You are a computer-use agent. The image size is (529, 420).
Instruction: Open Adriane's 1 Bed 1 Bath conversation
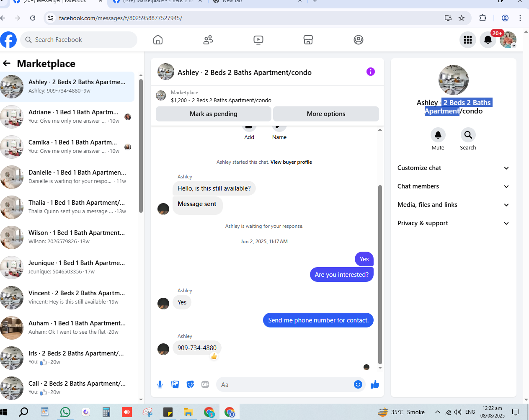pyautogui.click(x=68, y=117)
